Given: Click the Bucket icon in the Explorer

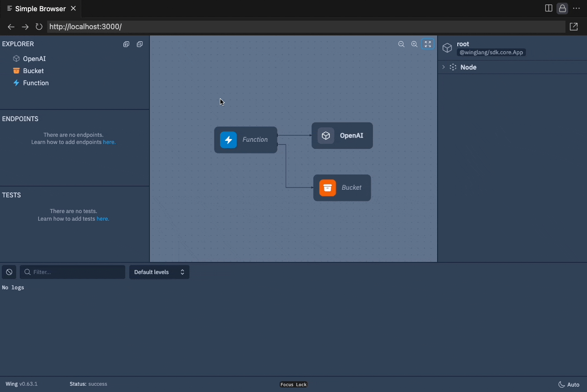Looking at the screenshot, I should [15, 71].
